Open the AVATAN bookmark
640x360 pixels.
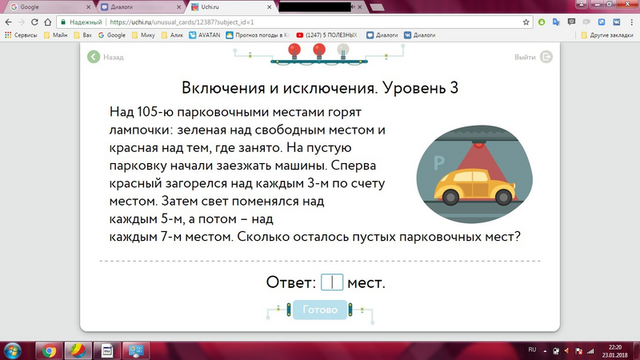tap(204, 35)
